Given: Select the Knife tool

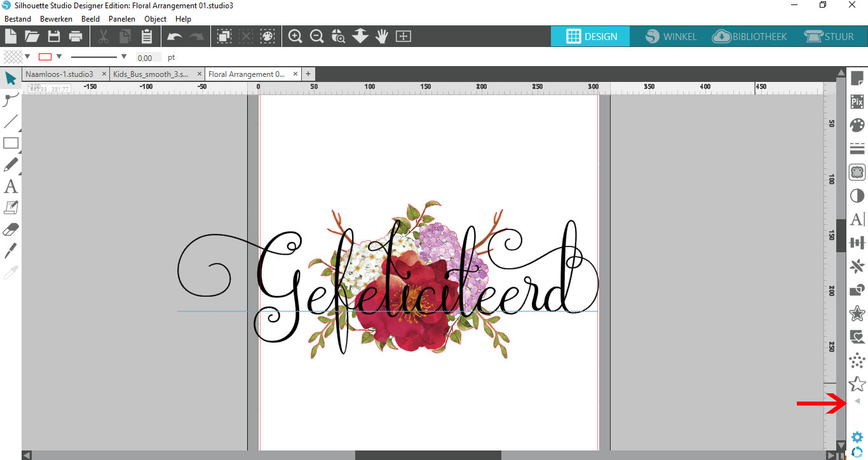Looking at the screenshot, I should (x=11, y=250).
